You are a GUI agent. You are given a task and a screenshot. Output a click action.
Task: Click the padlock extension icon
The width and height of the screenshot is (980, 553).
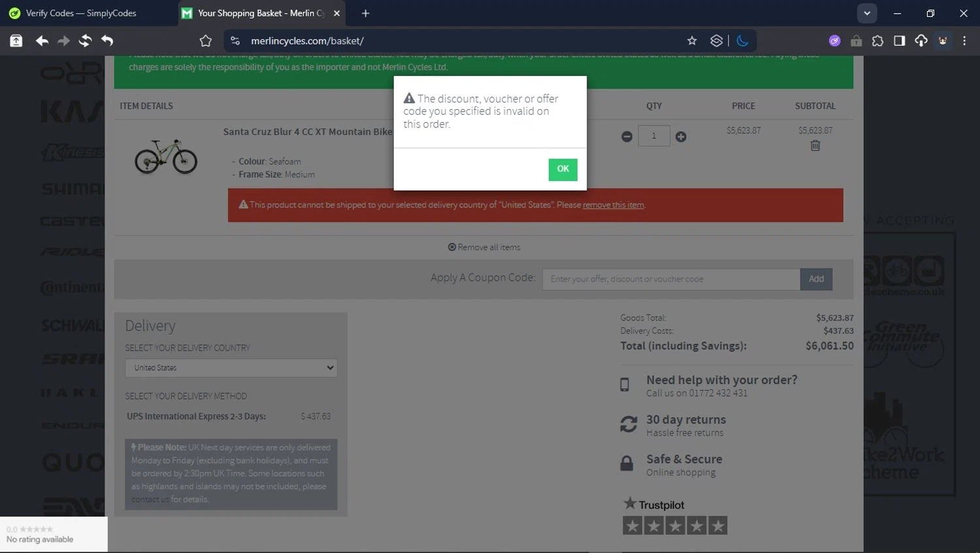tap(856, 41)
